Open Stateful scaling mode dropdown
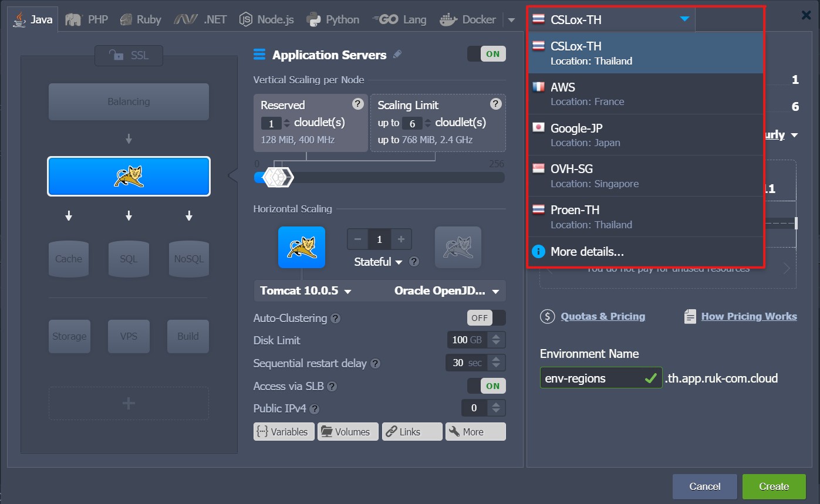The height and width of the screenshot is (504, 820). coord(378,262)
